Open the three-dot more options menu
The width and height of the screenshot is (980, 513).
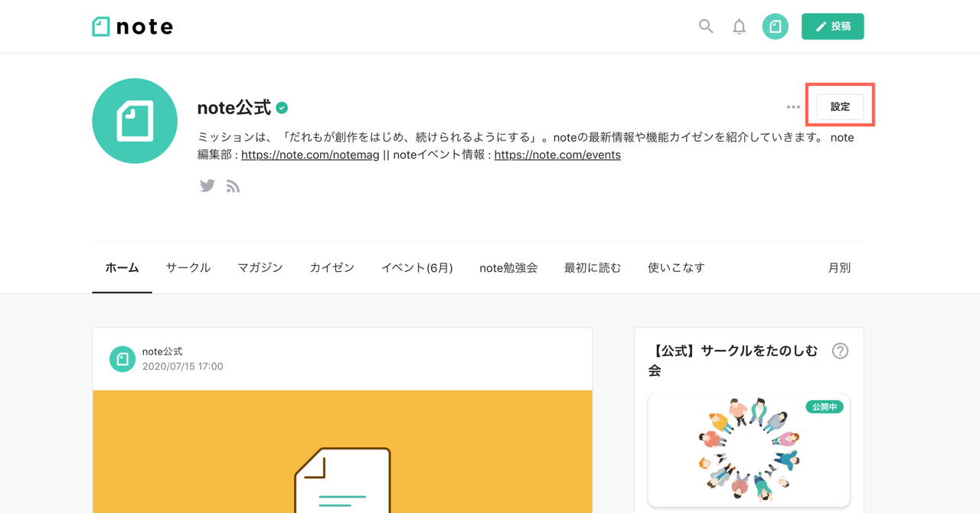pos(793,107)
